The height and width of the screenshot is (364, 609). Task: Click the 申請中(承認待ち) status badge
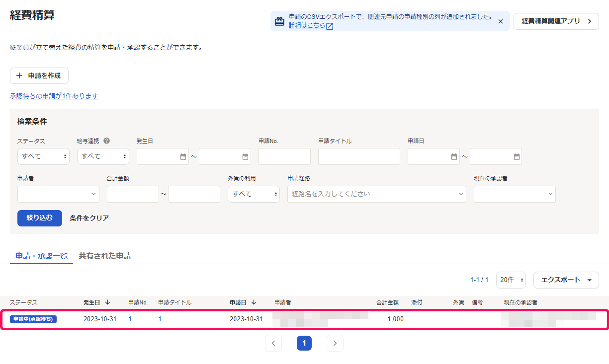click(33, 319)
